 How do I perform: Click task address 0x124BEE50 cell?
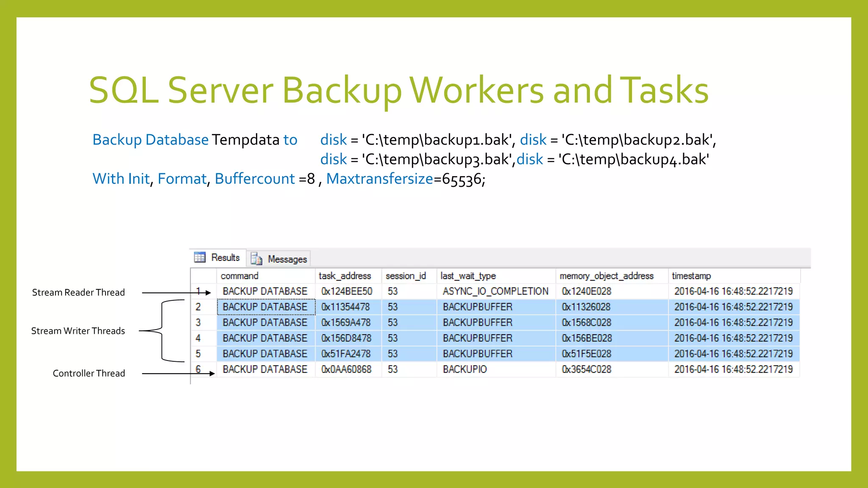[x=347, y=291]
